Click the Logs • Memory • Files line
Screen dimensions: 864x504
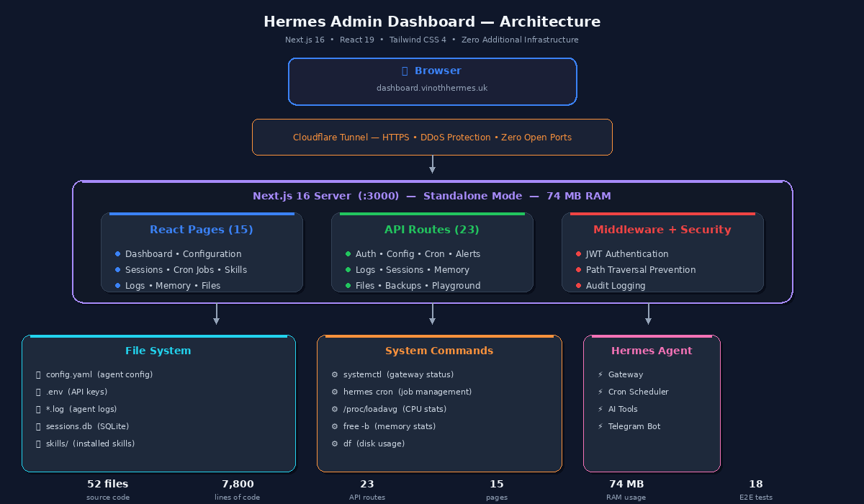pos(173,286)
